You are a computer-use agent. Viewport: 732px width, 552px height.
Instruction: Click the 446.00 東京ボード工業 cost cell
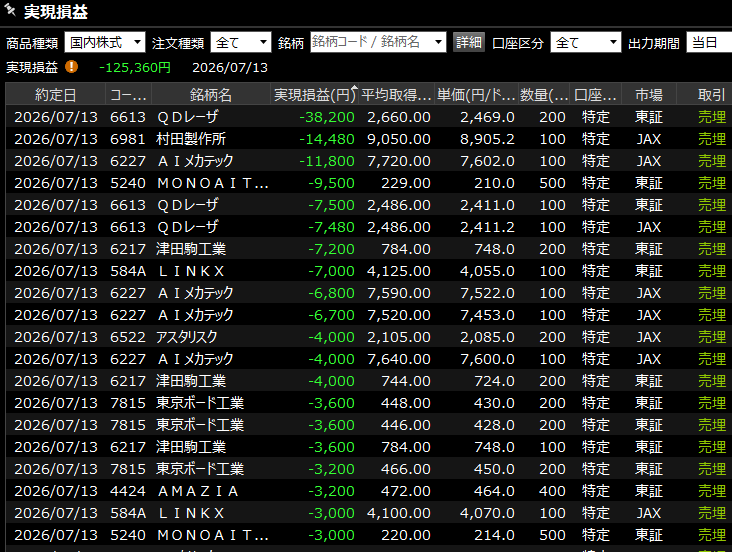[406, 425]
